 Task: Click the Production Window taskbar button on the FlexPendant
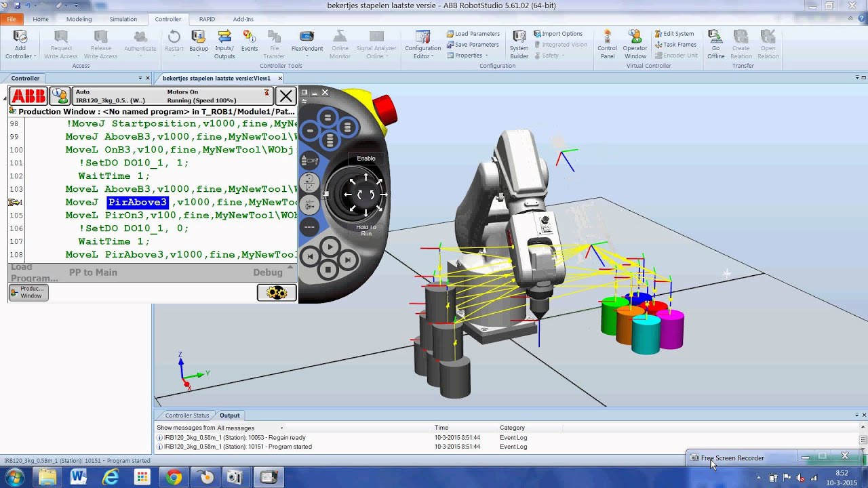click(x=28, y=293)
